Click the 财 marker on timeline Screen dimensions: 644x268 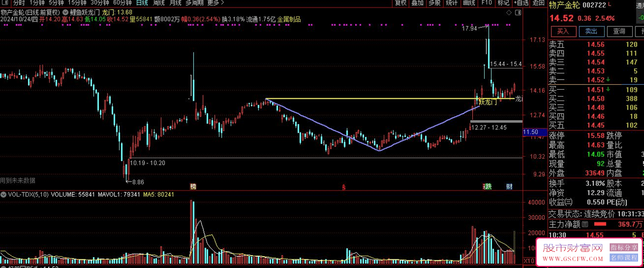coord(510,186)
